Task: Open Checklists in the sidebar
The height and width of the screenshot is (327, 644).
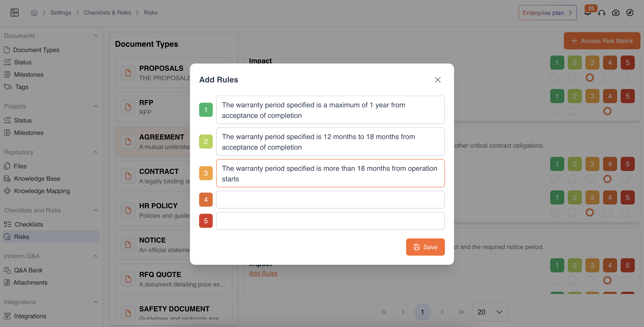Action: 29,224
